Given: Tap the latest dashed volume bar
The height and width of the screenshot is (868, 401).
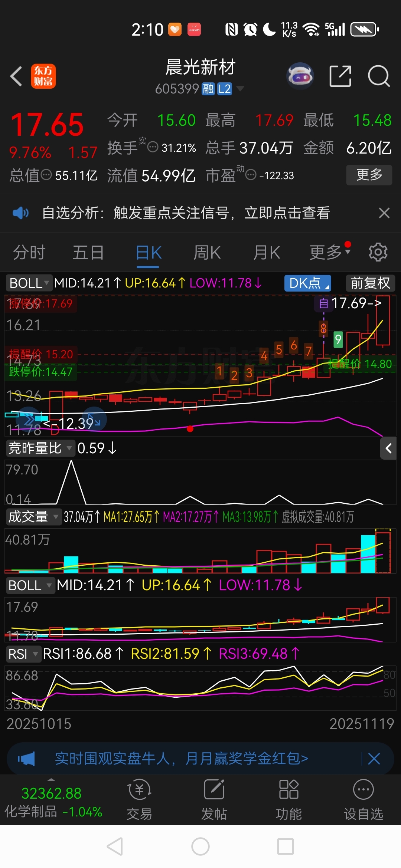Looking at the screenshot, I should (383, 551).
